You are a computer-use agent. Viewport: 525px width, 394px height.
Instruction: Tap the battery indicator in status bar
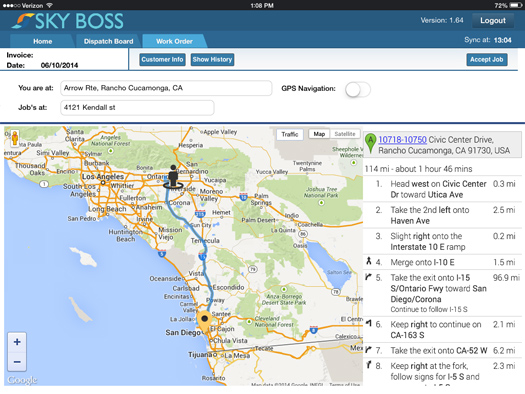(x=515, y=5)
